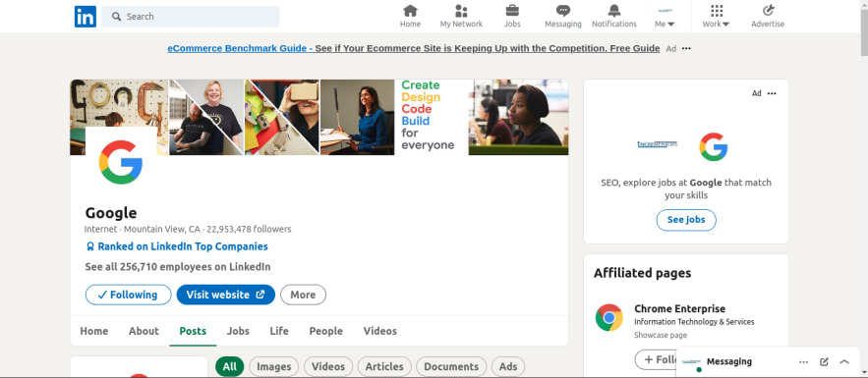Image resolution: width=868 pixels, height=378 pixels.
Task: Switch to the People tab
Action: pyautogui.click(x=326, y=331)
